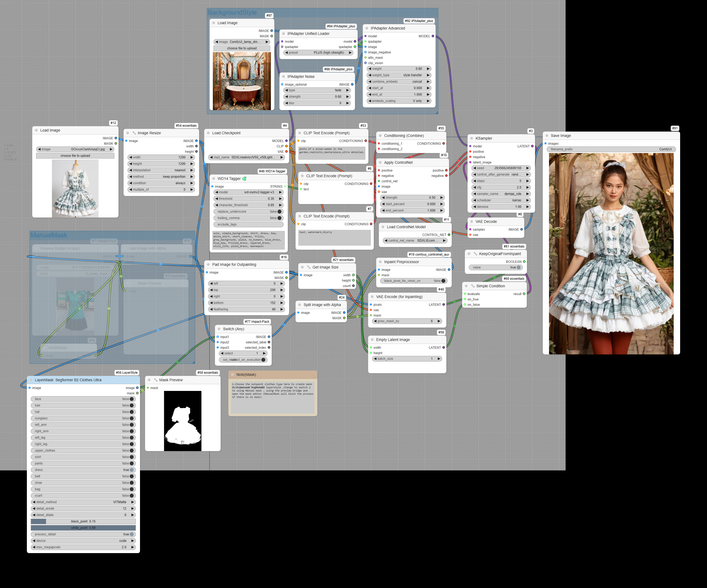Toggle the dress option set to true
The width and height of the screenshot is (707, 588).
click(x=83, y=470)
